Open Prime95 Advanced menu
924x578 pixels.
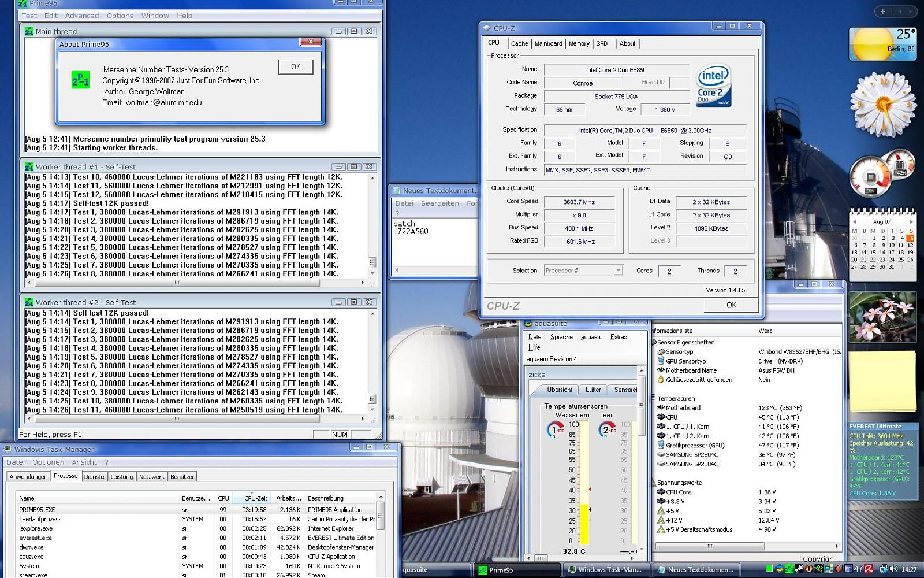(x=81, y=16)
